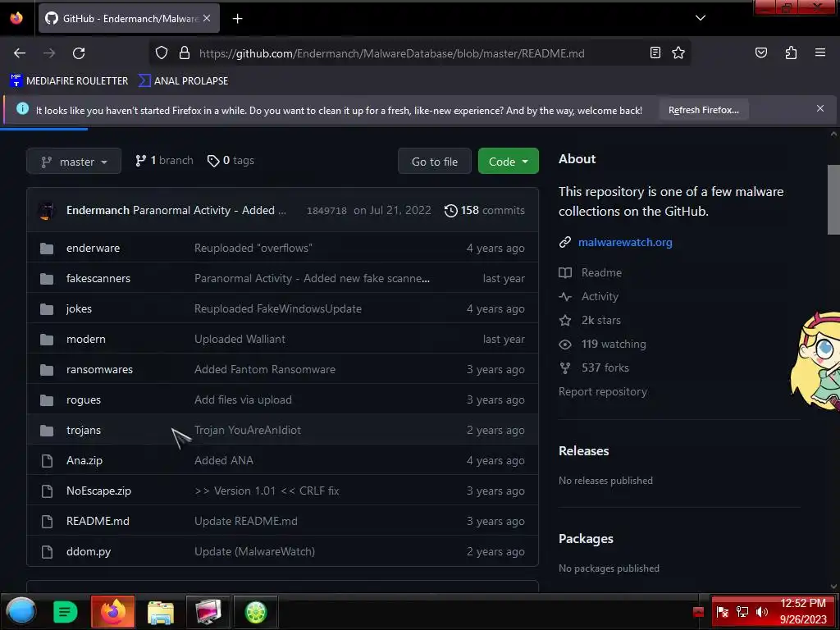Screen dimensions: 840x630
Task: Open a new tab with plus icon
Action: tap(237, 19)
